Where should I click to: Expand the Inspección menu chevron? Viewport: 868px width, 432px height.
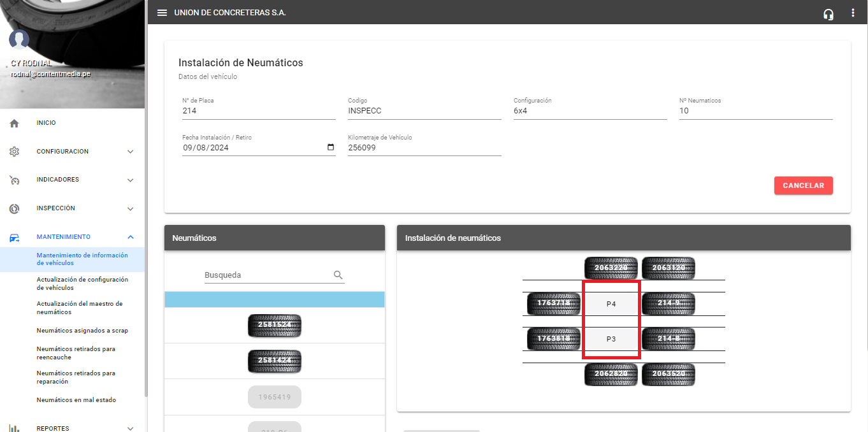point(130,209)
